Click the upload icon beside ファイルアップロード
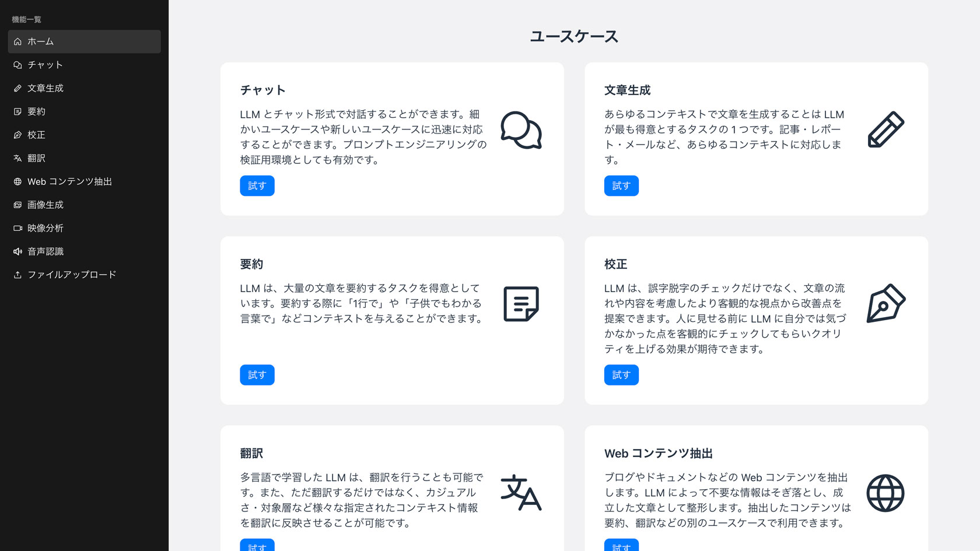The image size is (980, 551). point(17,275)
